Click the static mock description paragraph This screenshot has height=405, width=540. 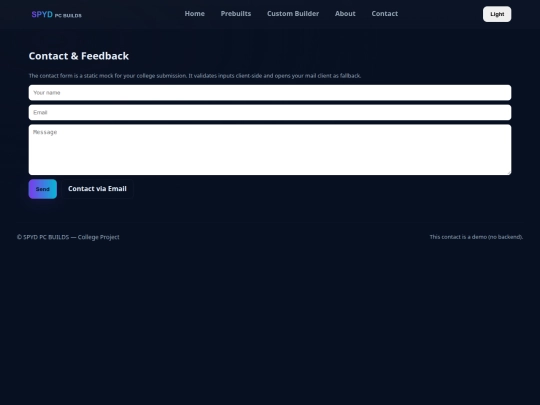tap(195, 76)
